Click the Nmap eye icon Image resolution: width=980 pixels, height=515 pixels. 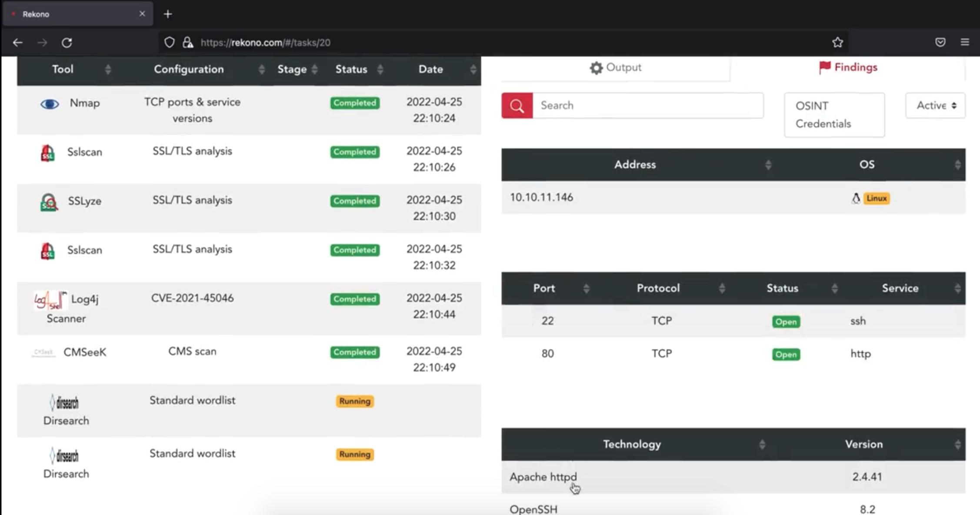point(50,104)
